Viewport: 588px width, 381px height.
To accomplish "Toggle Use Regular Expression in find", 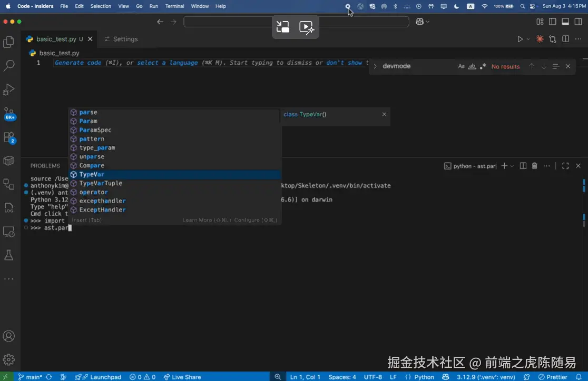I will pyautogui.click(x=483, y=66).
